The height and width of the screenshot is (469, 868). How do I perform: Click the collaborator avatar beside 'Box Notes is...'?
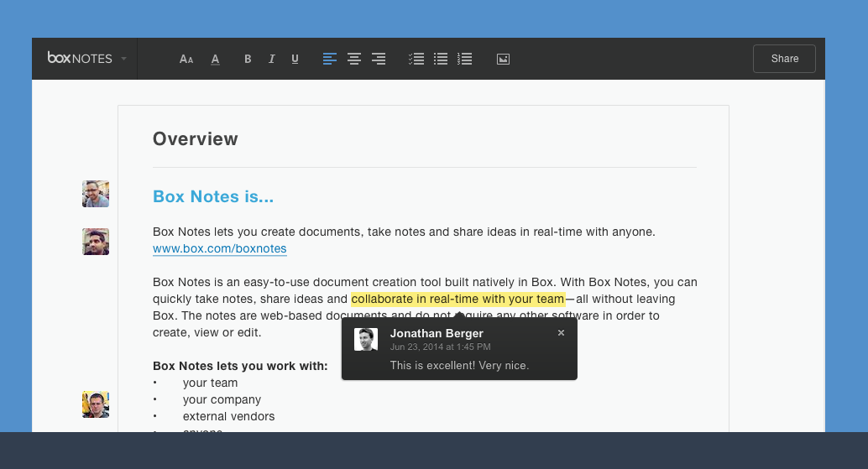coord(96,194)
